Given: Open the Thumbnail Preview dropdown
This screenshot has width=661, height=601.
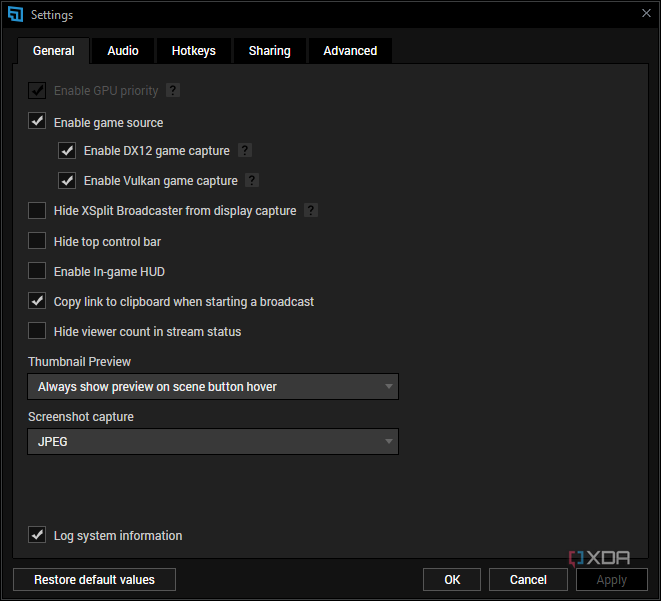Looking at the screenshot, I should 213,386.
